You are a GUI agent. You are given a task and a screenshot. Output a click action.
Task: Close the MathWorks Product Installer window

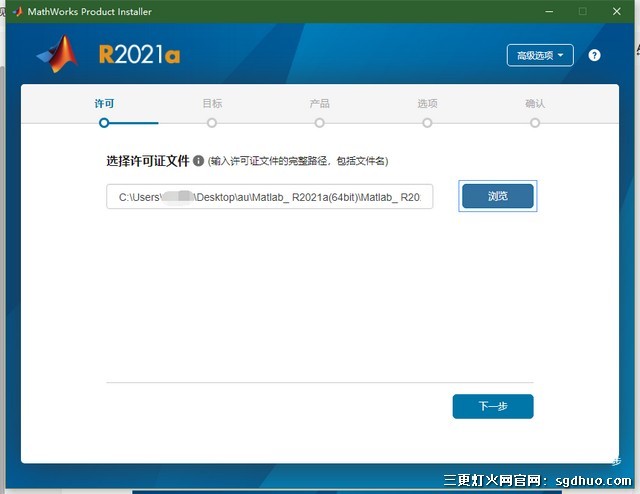point(617,11)
